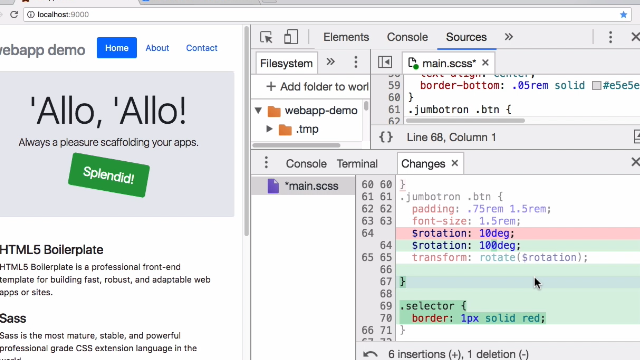Open the drawer three-dot menu
The height and width of the screenshot is (360, 640).
(x=266, y=162)
